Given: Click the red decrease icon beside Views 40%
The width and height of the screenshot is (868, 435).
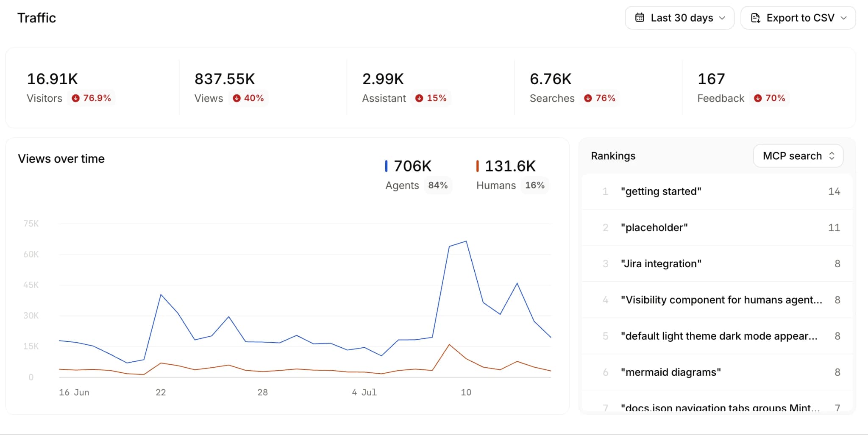Looking at the screenshot, I should point(237,98).
